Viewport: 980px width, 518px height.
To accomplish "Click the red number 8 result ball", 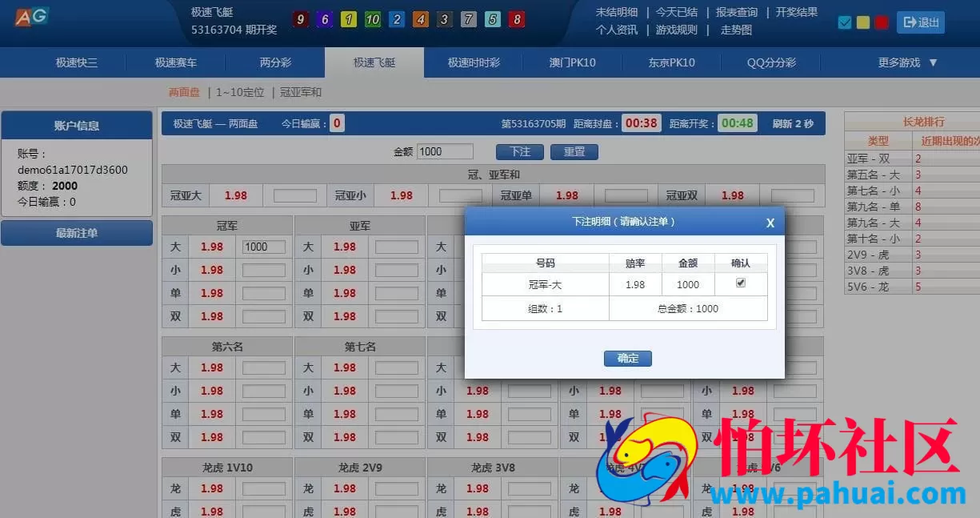I will pyautogui.click(x=516, y=18).
